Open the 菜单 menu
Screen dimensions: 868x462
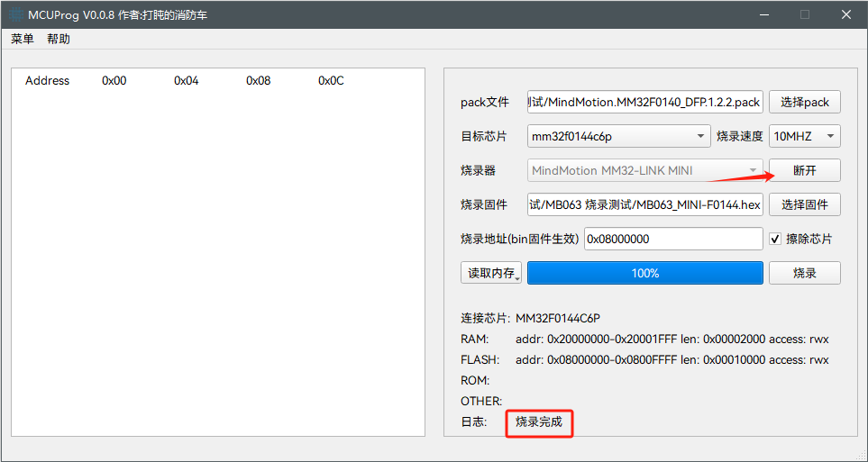pos(23,39)
